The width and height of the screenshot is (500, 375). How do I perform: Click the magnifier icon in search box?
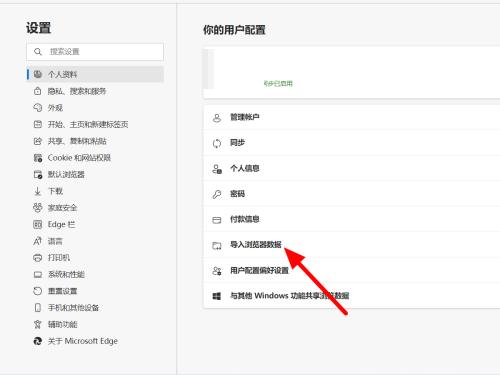(38, 52)
